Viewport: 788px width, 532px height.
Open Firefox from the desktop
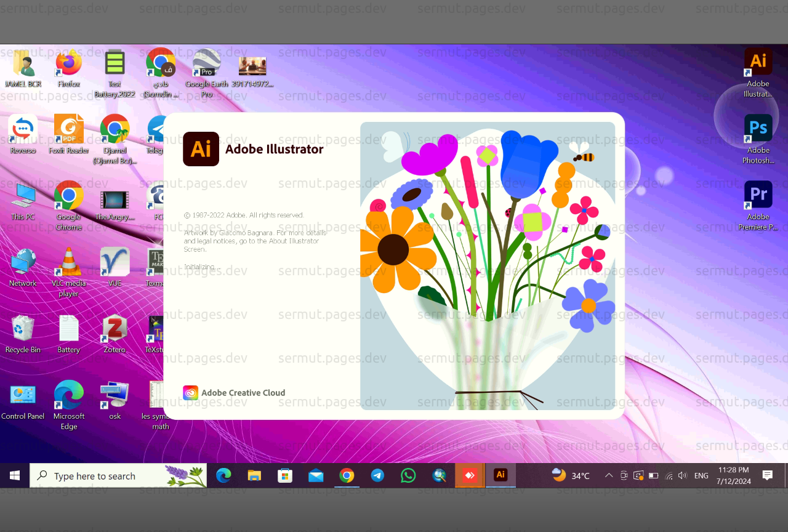(68, 65)
